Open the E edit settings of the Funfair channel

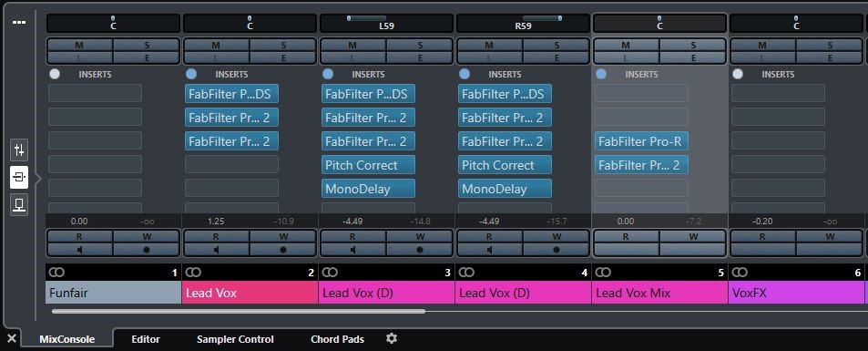point(146,57)
